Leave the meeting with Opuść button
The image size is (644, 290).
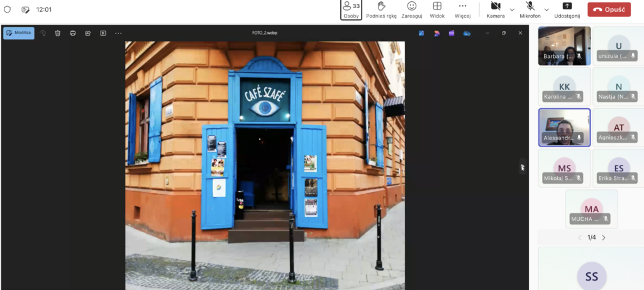(609, 9)
